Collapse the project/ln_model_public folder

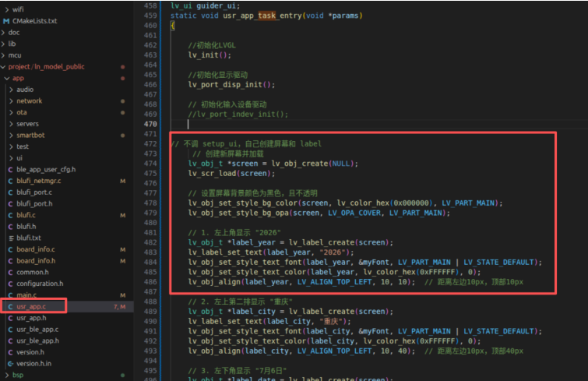46,67
